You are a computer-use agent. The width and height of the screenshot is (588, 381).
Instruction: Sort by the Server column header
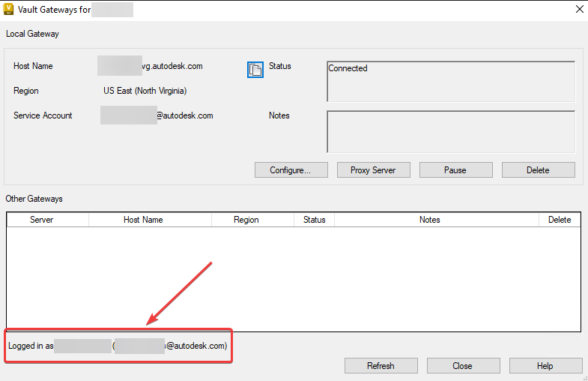point(48,220)
